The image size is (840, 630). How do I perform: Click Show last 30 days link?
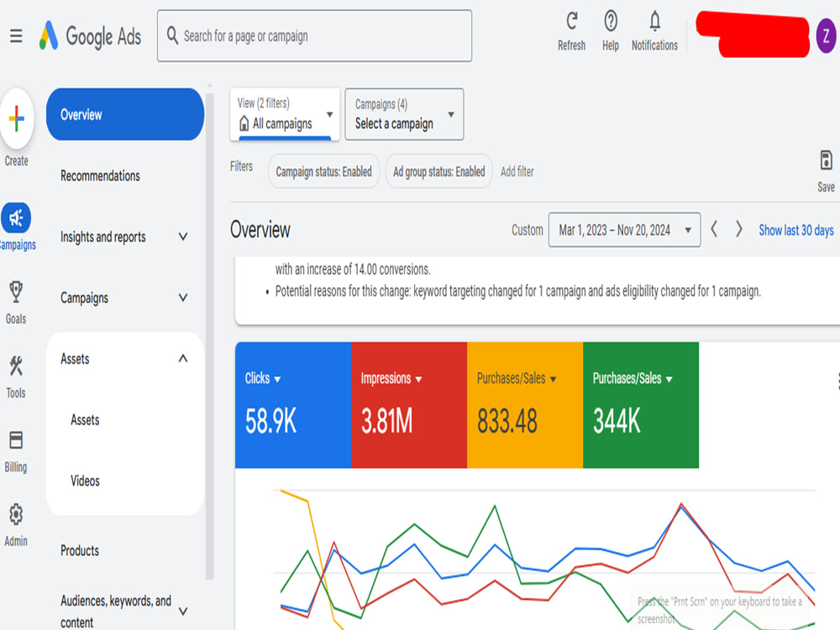[x=796, y=230]
